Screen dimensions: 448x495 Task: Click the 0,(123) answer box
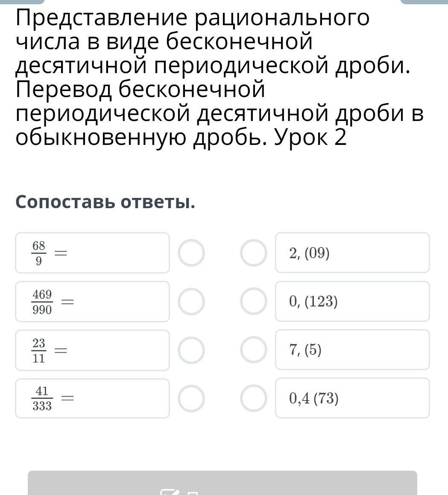(352, 301)
